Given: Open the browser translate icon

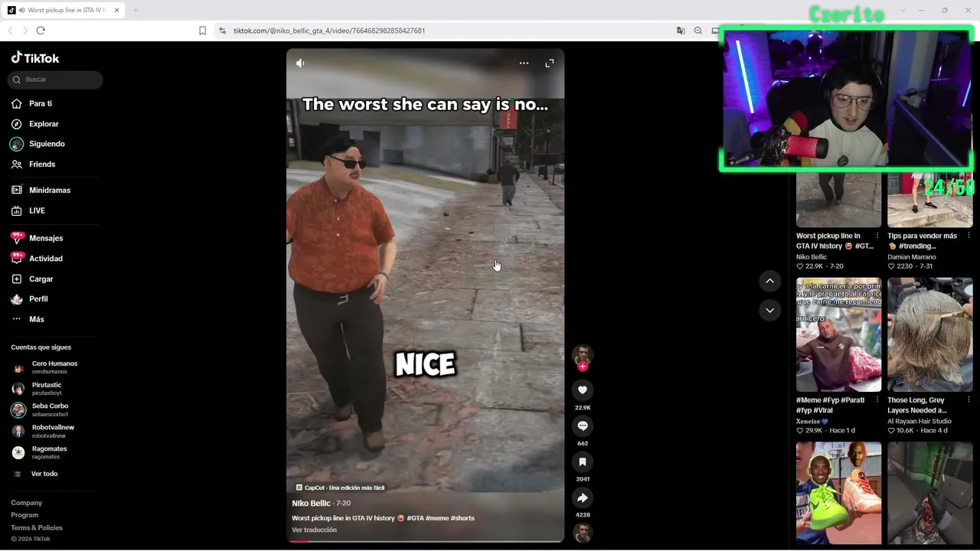Looking at the screenshot, I should (x=681, y=31).
